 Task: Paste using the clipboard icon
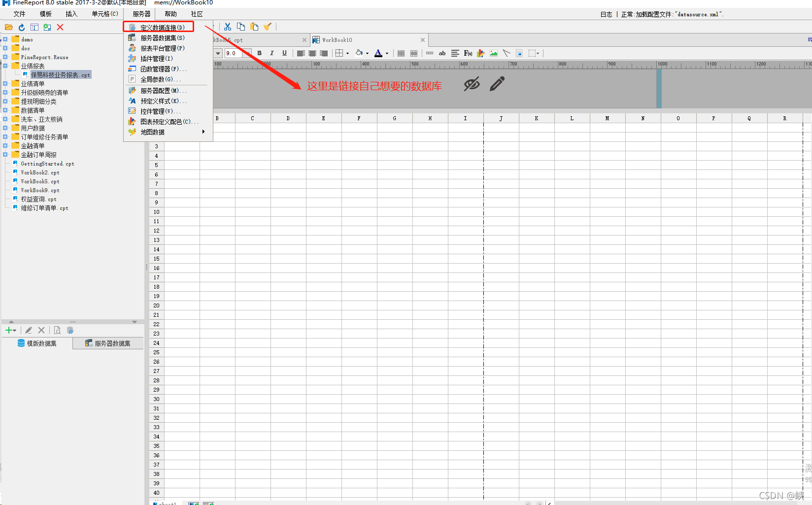[x=254, y=27]
